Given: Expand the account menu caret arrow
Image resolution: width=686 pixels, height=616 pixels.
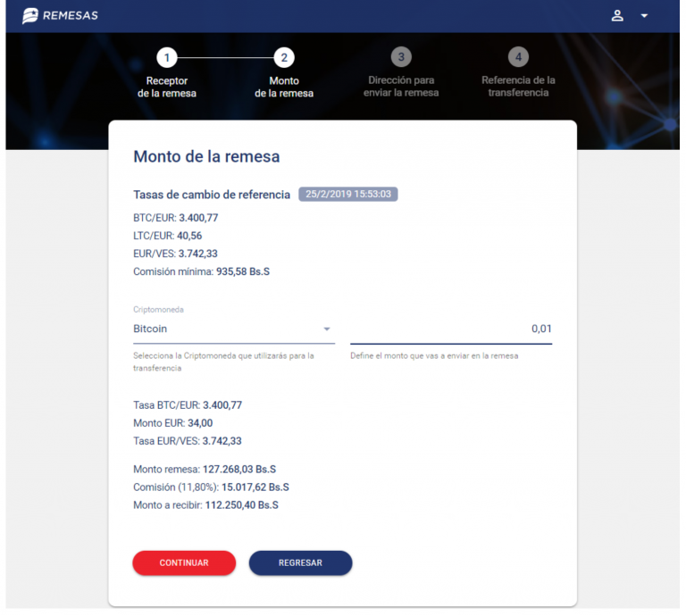Looking at the screenshot, I should click(x=644, y=16).
